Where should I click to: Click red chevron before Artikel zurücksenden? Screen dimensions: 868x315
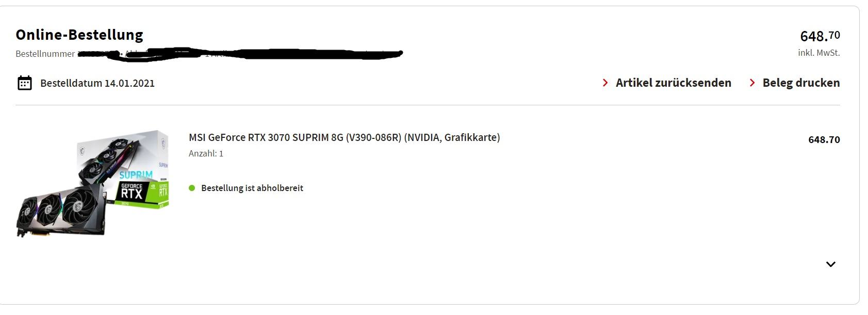pos(605,83)
